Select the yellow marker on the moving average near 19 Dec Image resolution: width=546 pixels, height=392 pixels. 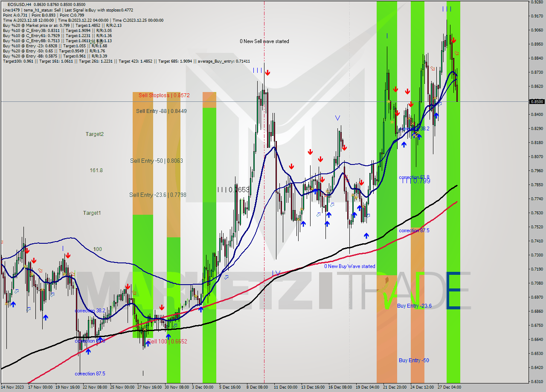(356, 197)
